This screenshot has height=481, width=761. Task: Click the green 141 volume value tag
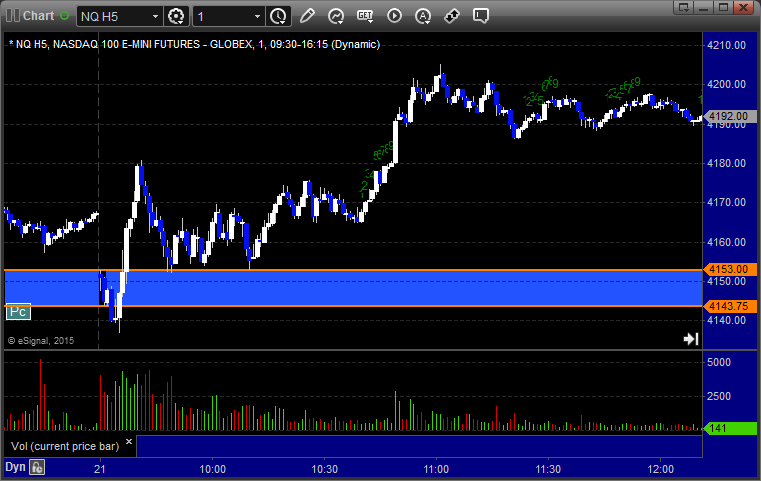click(x=730, y=428)
